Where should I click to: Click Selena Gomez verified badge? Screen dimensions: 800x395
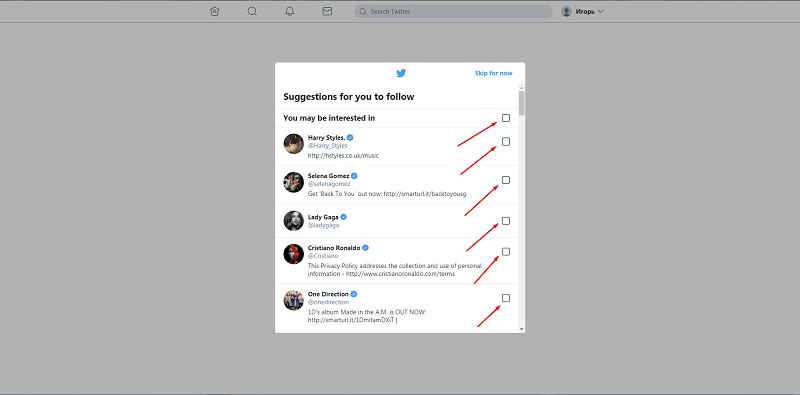(354, 176)
